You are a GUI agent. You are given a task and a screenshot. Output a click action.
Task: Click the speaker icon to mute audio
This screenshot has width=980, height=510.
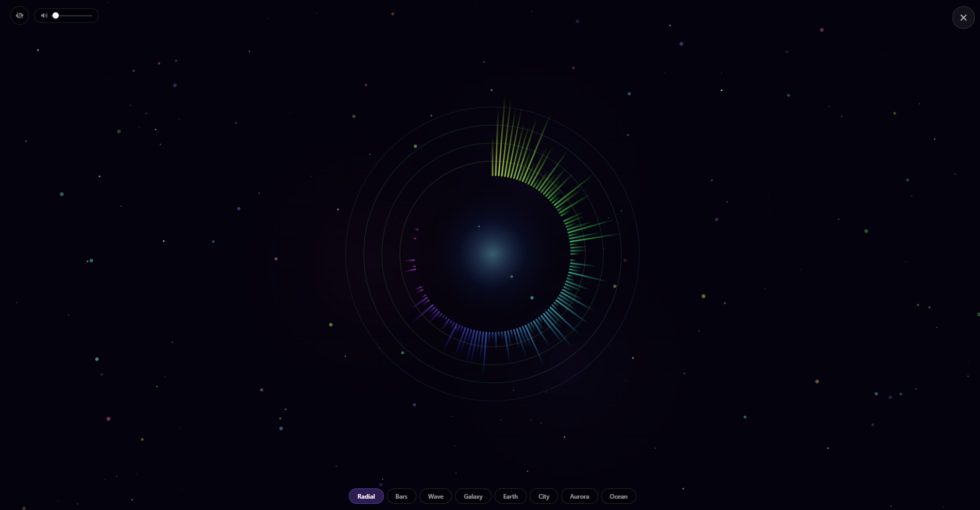pos(44,15)
